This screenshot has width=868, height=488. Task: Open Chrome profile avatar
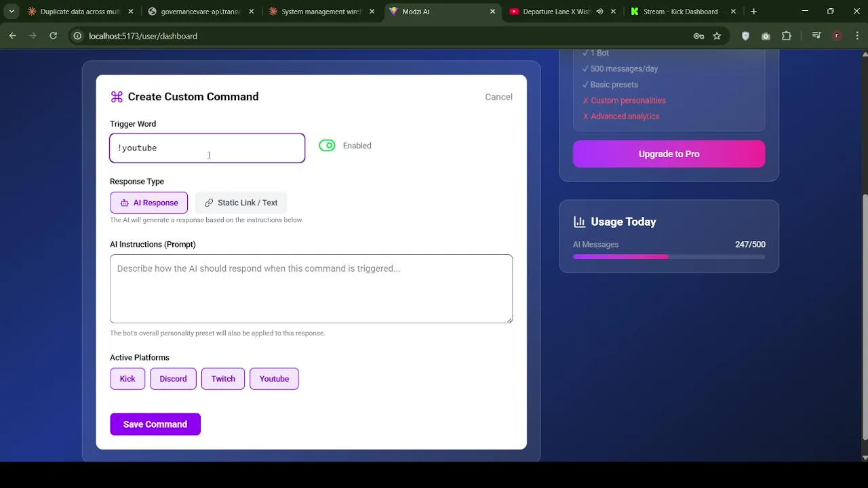click(837, 36)
